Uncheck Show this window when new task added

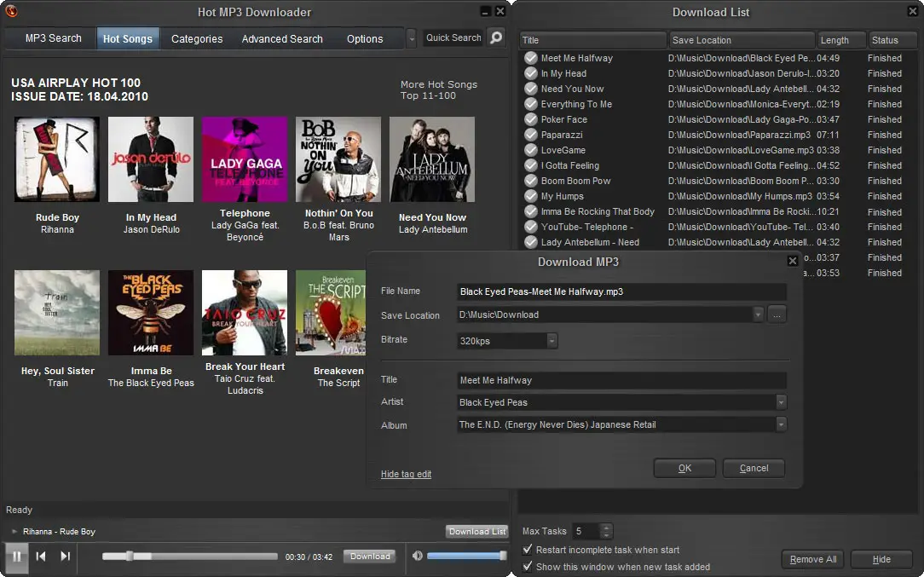pos(528,567)
